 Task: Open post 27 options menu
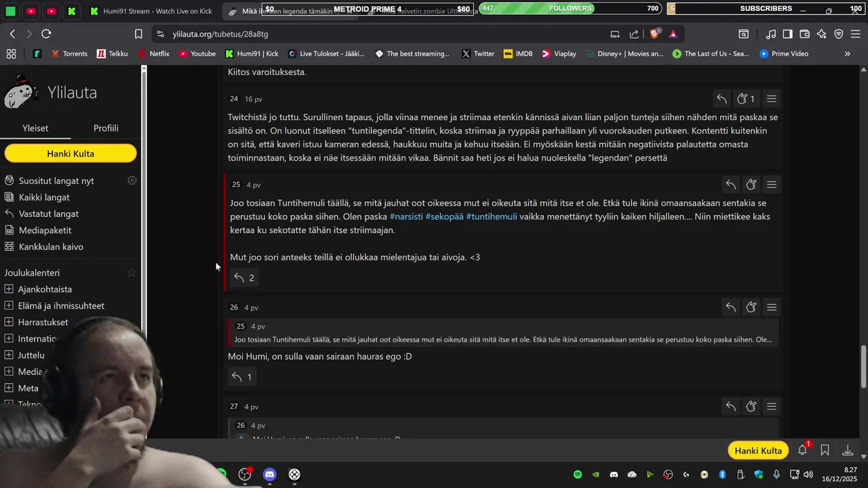[772, 407]
